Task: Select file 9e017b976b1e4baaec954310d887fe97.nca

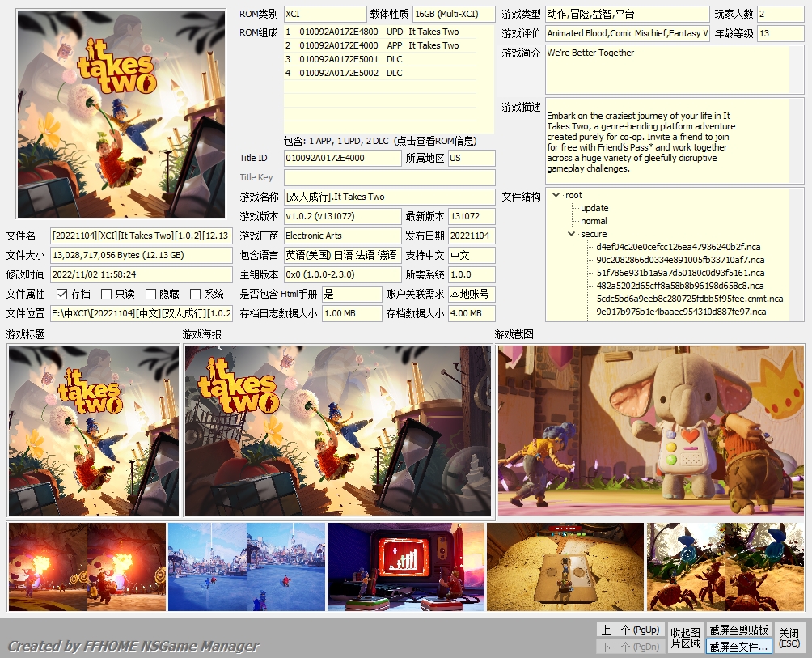Action: point(682,312)
